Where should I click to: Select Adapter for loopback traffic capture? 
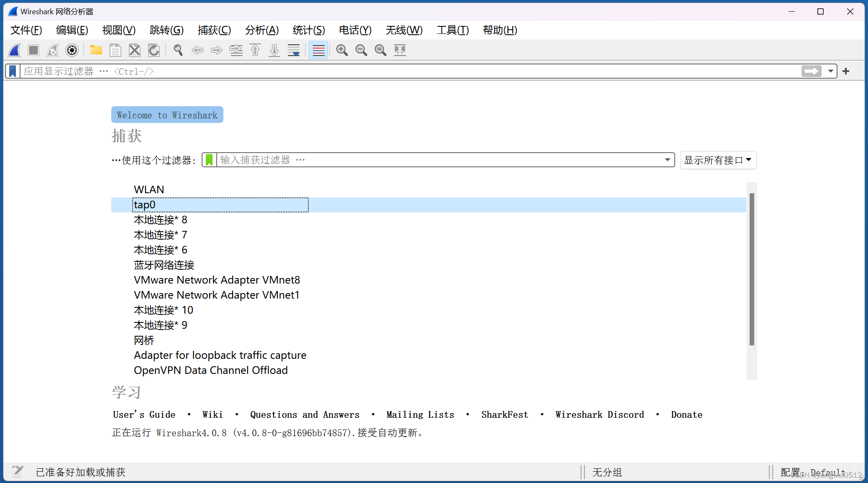click(429, 355)
